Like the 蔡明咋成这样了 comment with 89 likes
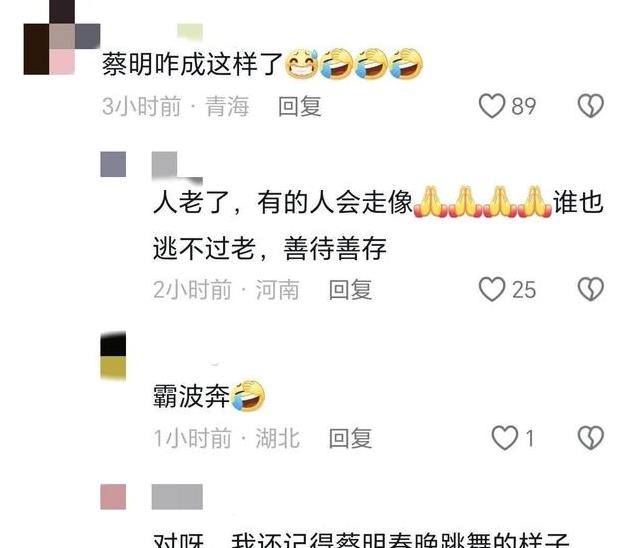 (492, 106)
